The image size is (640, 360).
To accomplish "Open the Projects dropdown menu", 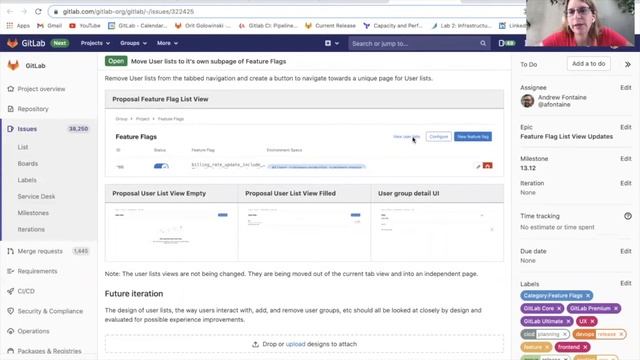I will click(95, 43).
